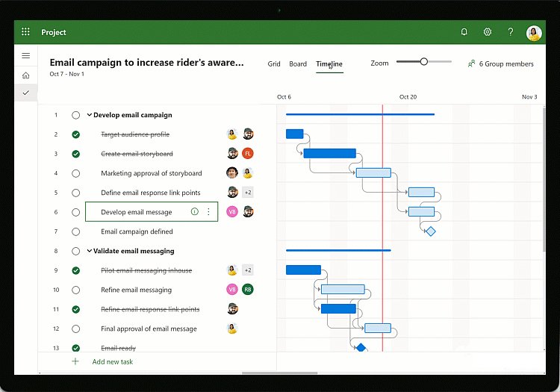Click the info icon on Develop email message

point(195,212)
